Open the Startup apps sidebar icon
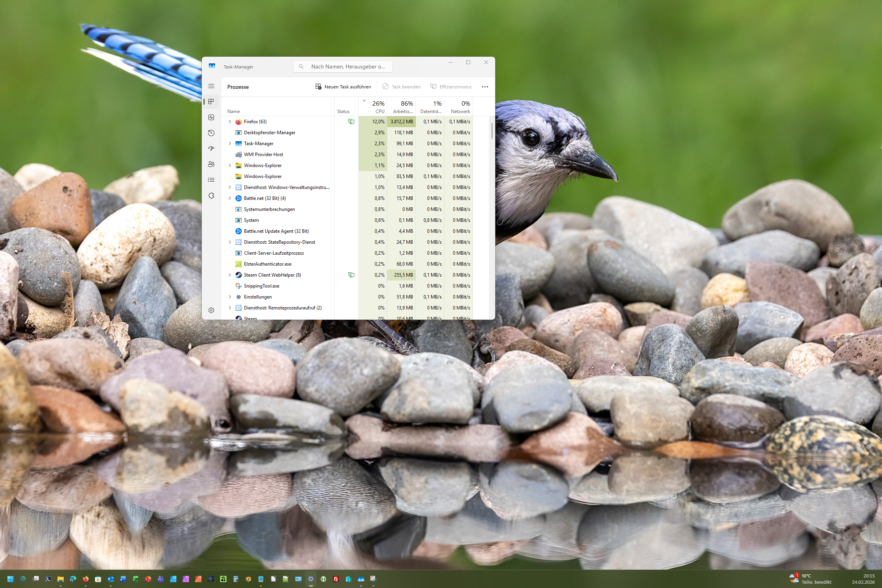The width and height of the screenshot is (882, 588). (211, 149)
